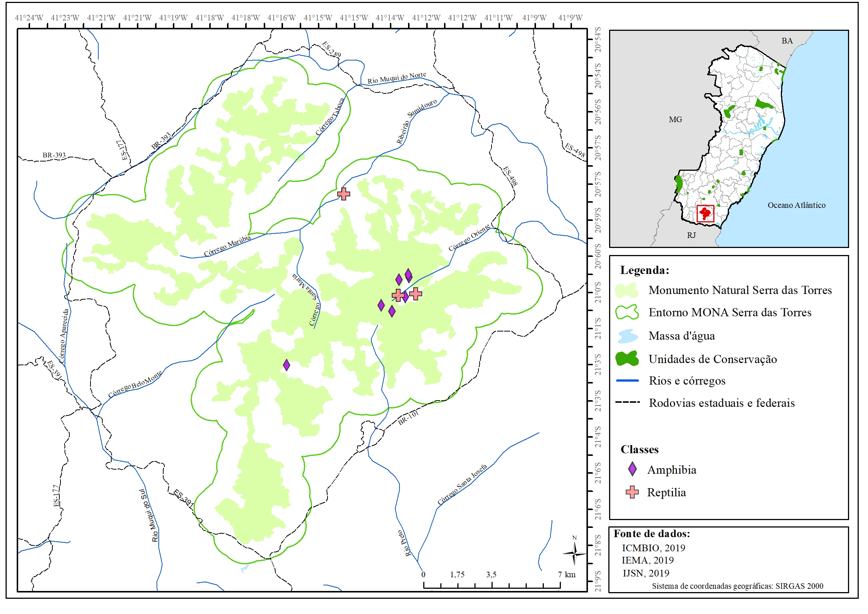868x614 pixels.
Task: Click the blue Rios e córregos line symbol
Action: [x=628, y=381]
